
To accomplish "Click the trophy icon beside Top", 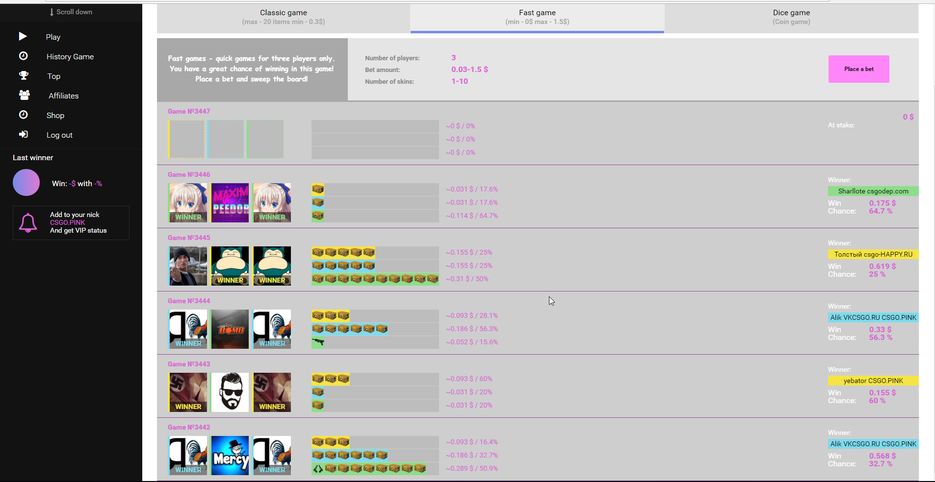I will (23, 76).
